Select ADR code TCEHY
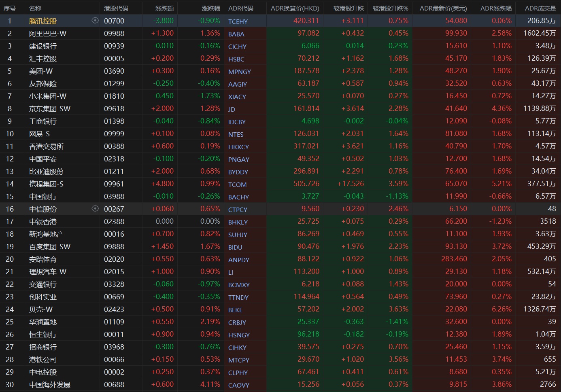 click(238, 21)
